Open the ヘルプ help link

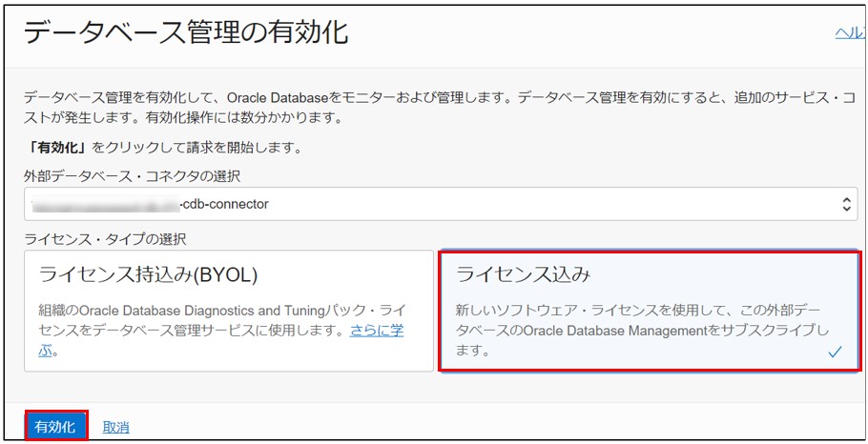coord(849,32)
